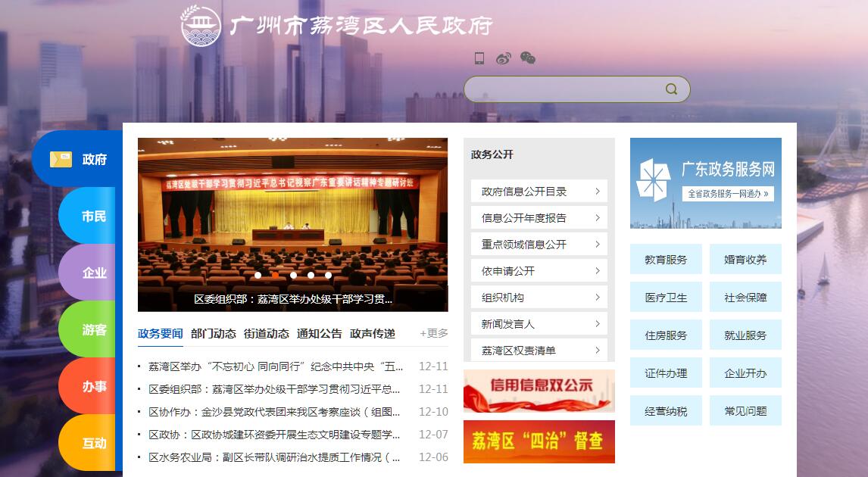Open the 医疗卫生 tile

(666, 297)
